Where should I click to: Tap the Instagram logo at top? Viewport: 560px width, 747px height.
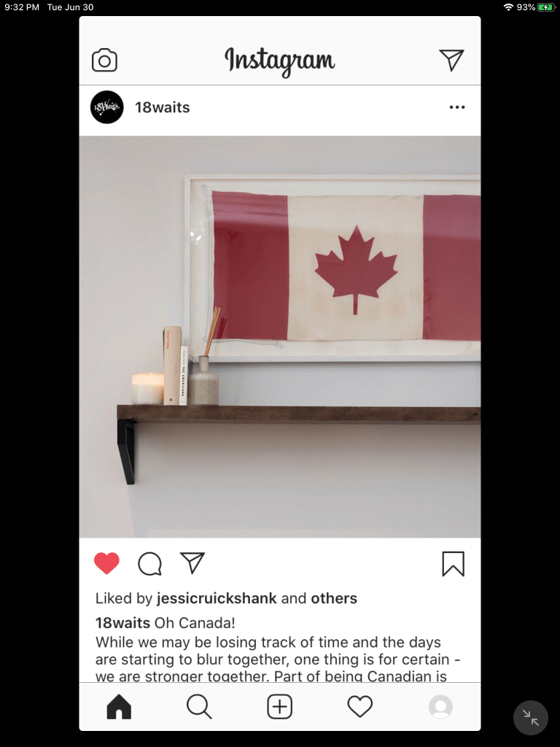tap(279, 61)
